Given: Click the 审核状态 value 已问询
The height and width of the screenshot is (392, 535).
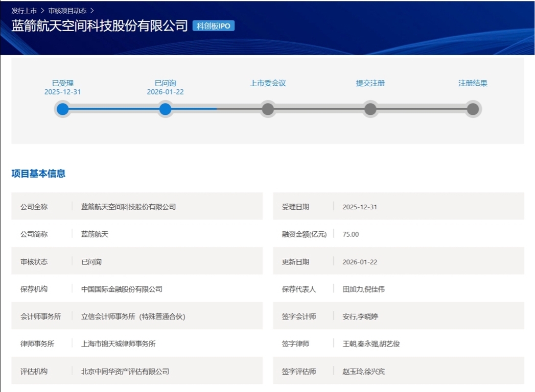Looking at the screenshot, I should 91,262.
